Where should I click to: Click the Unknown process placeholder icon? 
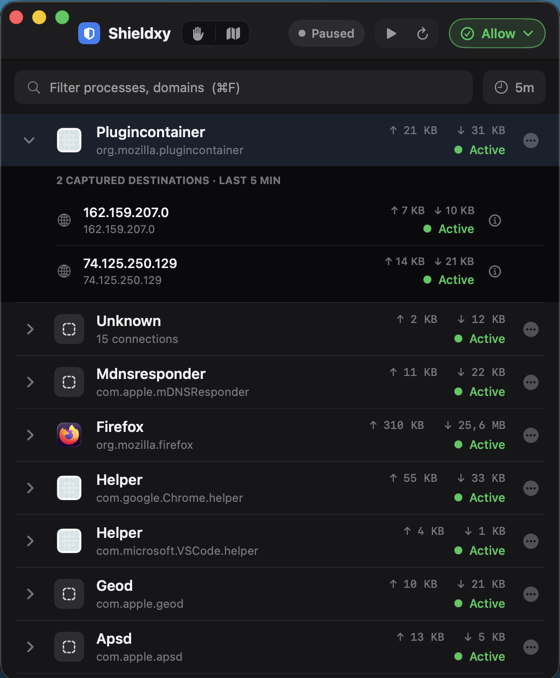click(x=69, y=329)
